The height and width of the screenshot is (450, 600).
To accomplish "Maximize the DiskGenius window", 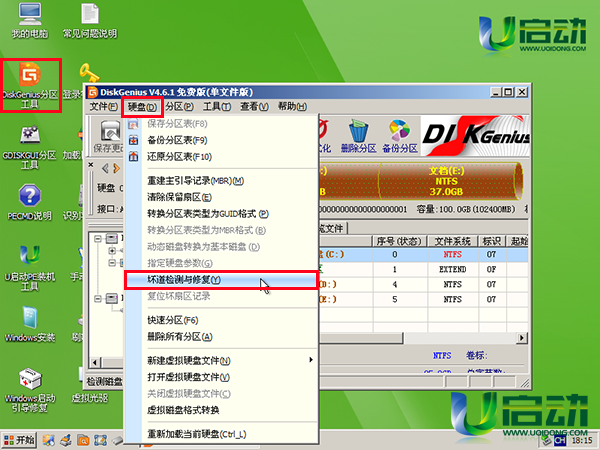I will 508,92.
